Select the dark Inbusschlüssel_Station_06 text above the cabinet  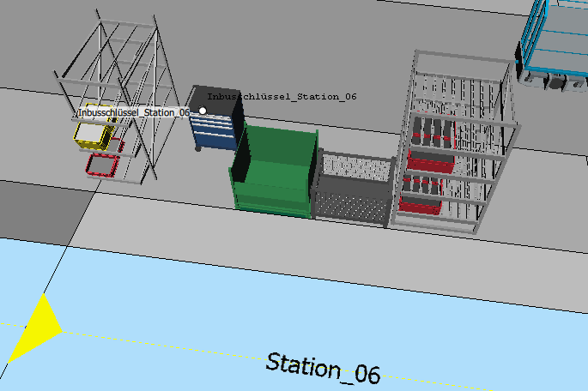pos(282,97)
